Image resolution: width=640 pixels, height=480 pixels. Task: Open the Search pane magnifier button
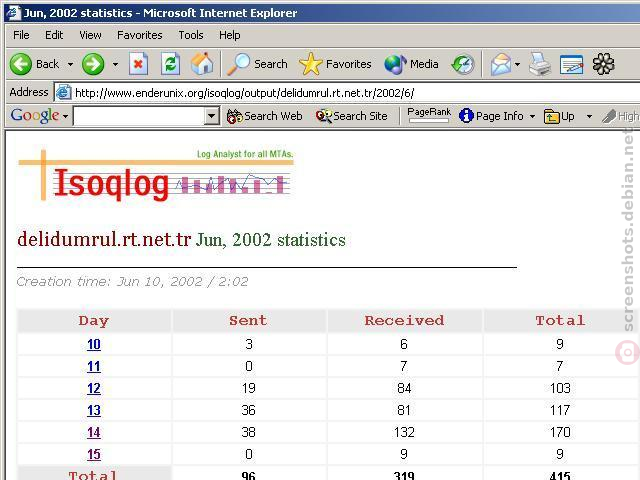point(257,64)
